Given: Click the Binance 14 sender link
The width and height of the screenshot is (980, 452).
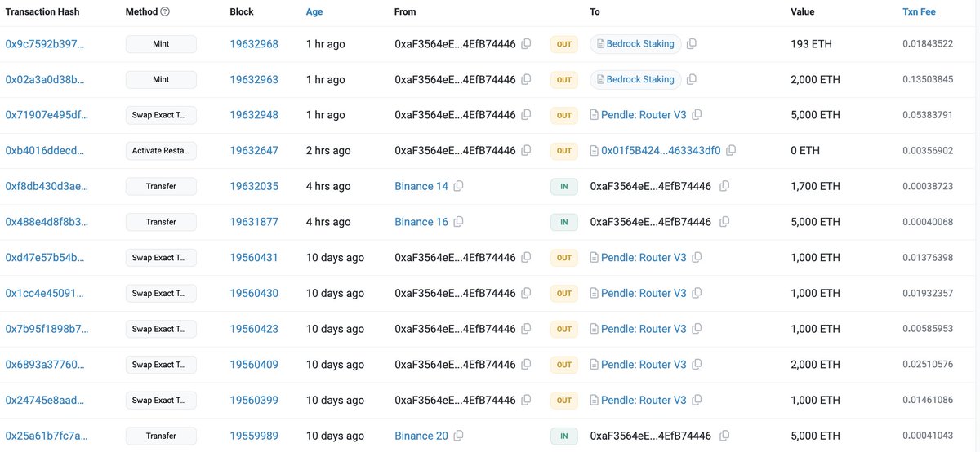Looking at the screenshot, I should (x=421, y=186).
